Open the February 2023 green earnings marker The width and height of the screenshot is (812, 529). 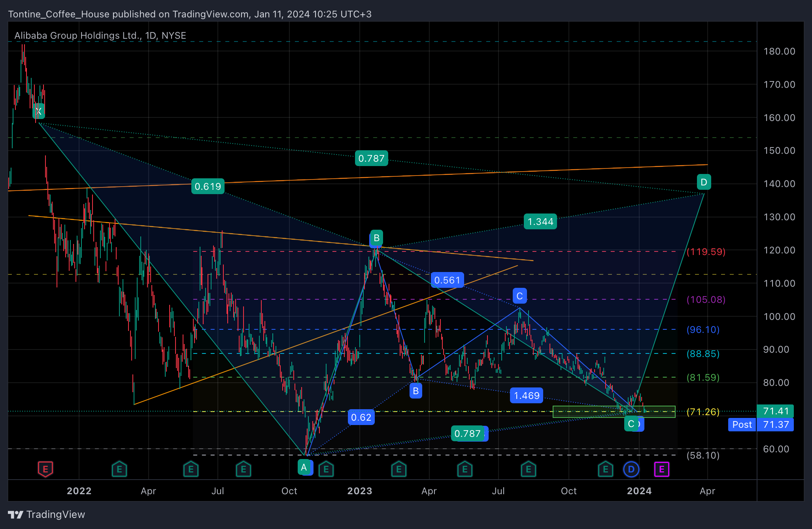399,469
